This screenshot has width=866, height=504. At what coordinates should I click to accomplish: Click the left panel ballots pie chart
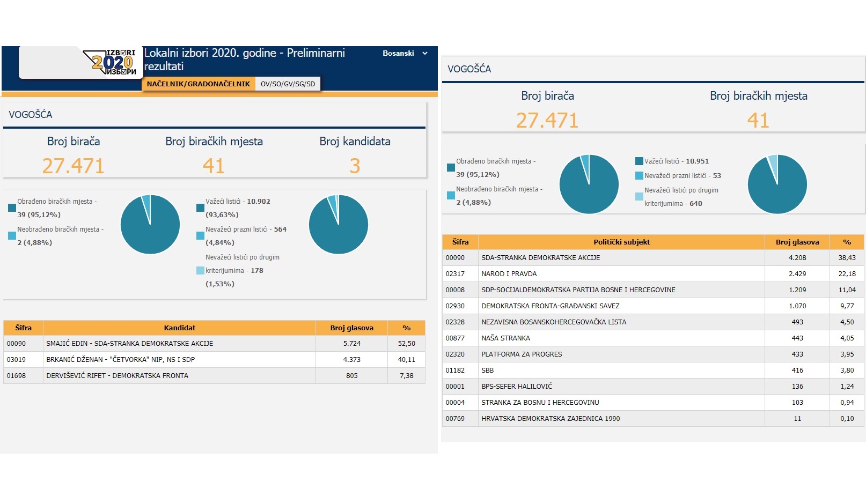click(339, 225)
